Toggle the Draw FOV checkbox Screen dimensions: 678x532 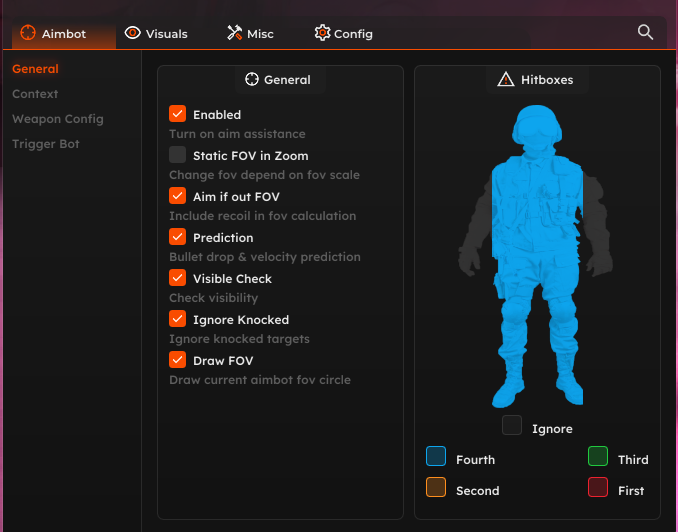point(178,360)
